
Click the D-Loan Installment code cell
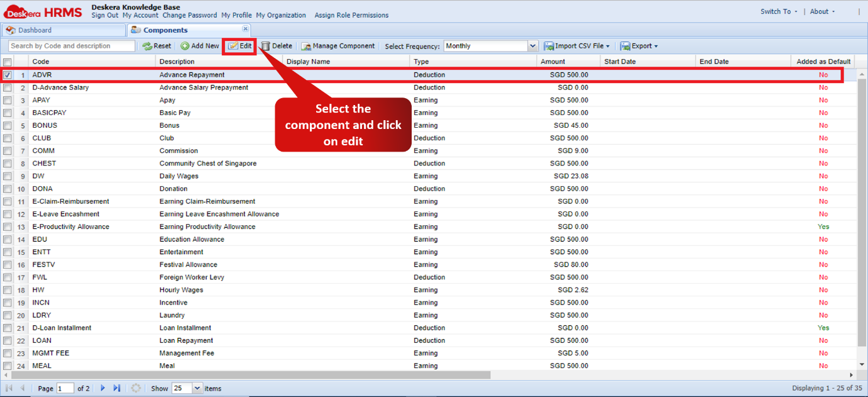(x=62, y=328)
